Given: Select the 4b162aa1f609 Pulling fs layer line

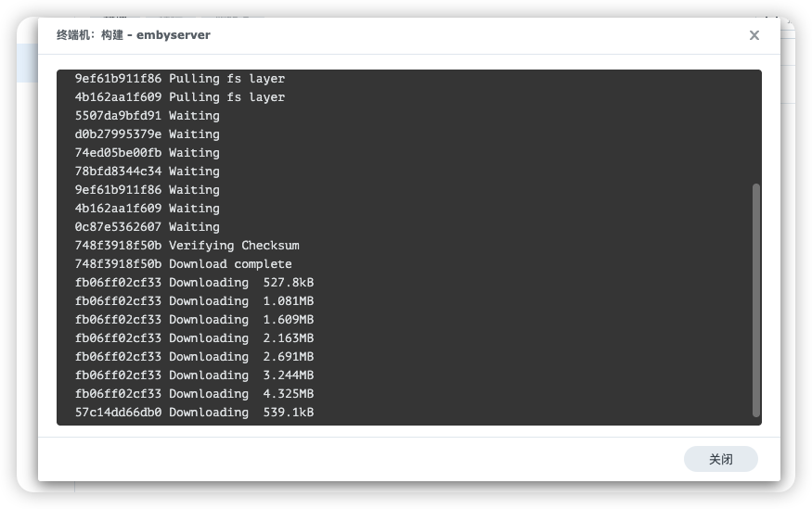Looking at the screenshot, I should (x=180, y=97).
